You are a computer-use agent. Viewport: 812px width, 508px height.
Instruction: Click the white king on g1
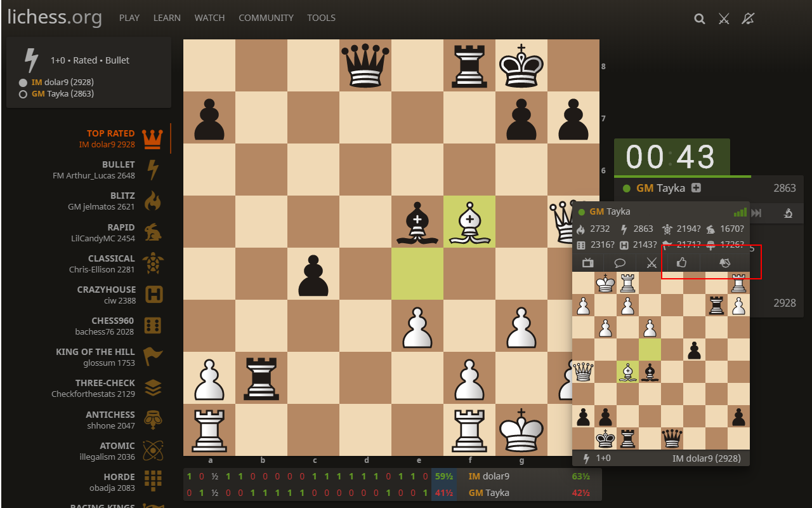point(521,430)
